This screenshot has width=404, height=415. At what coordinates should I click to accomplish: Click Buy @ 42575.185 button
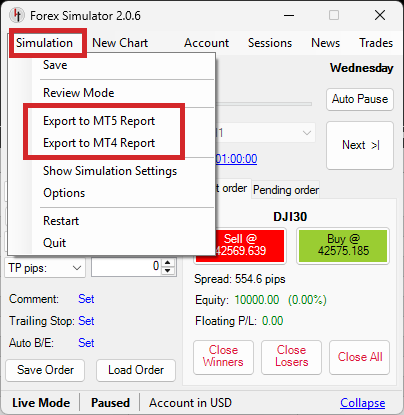point(343,246)
